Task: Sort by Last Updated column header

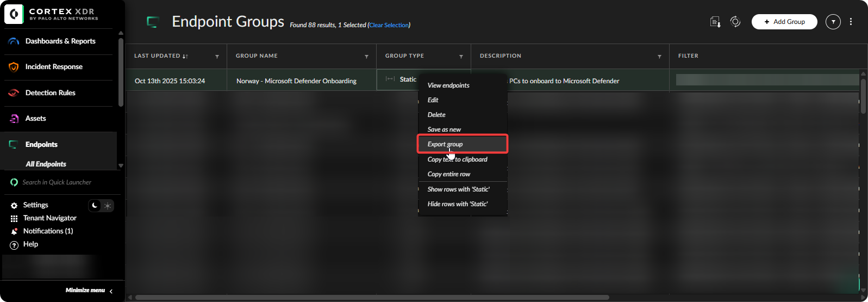Action: pos(157,56)
